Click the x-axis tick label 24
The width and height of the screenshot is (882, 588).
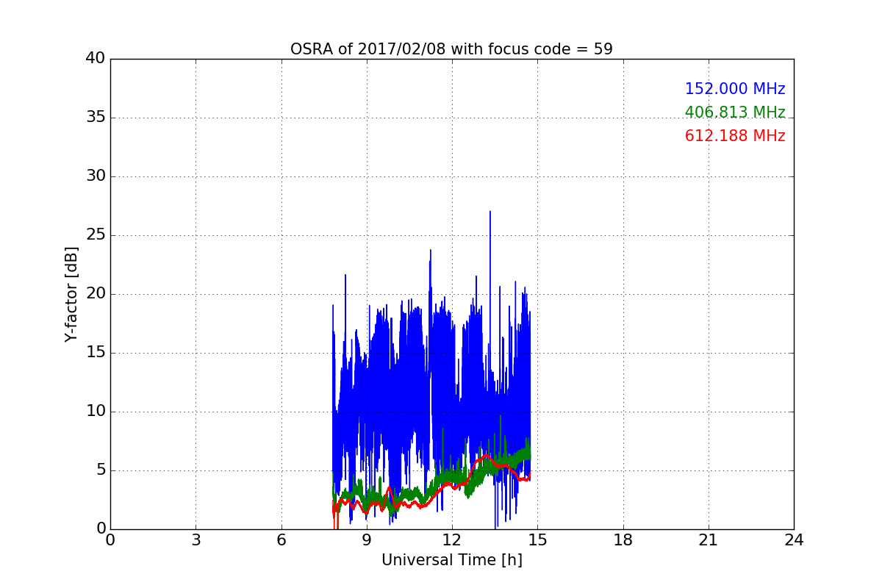pyautogui.click(x=794, y=540)
